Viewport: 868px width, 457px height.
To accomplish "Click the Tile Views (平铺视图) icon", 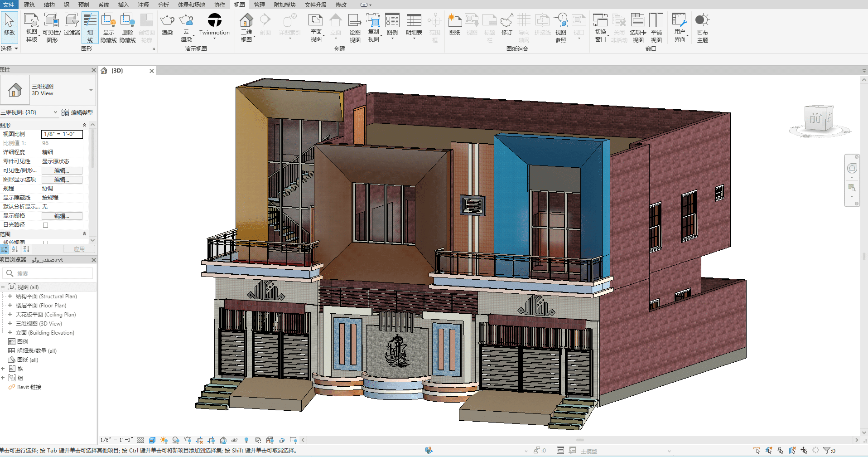I will [x=656, y=27].
